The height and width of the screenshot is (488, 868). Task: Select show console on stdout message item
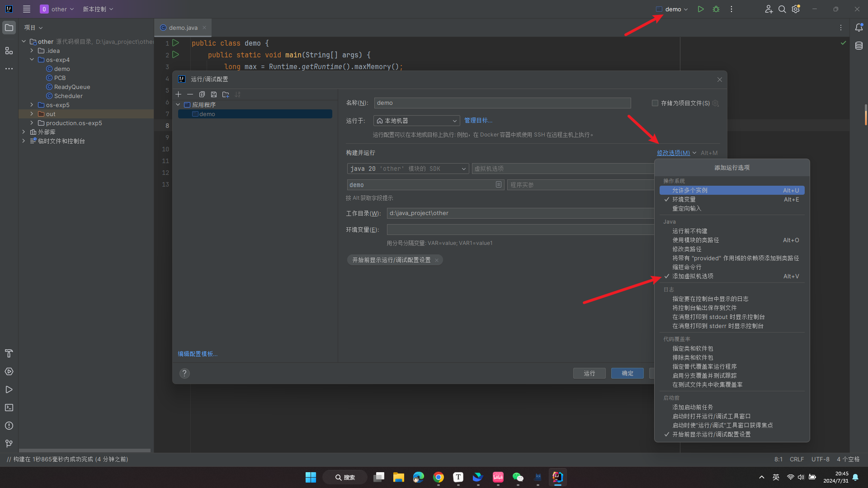coord(732,317)
